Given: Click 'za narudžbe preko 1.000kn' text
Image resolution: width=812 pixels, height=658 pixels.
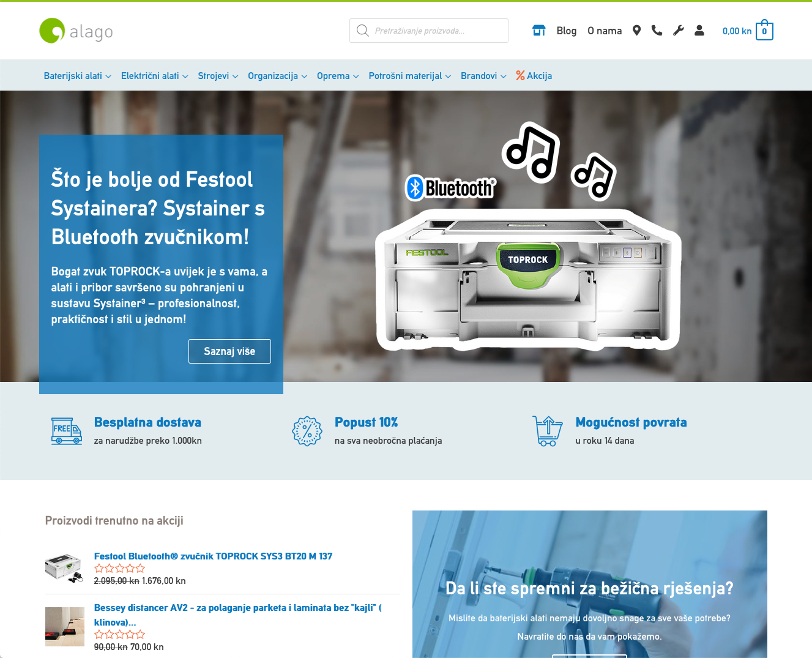Looking at the screenshot, I should 147,441.
